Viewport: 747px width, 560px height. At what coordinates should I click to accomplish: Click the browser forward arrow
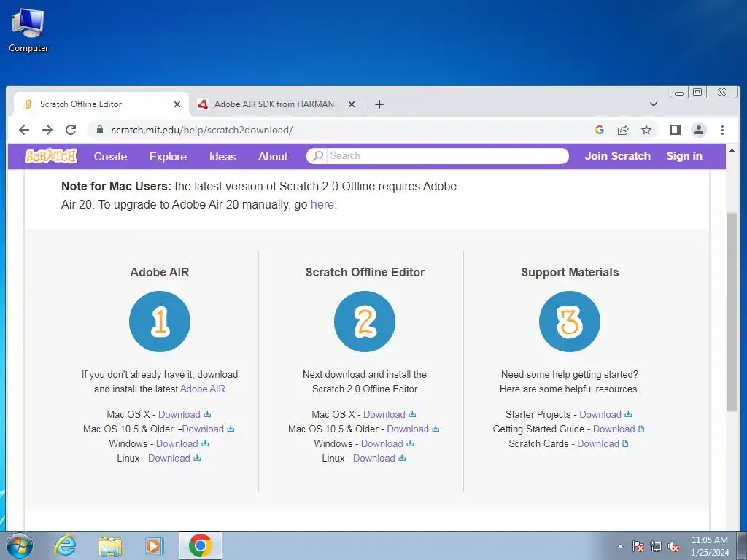(x=47, y=130)
